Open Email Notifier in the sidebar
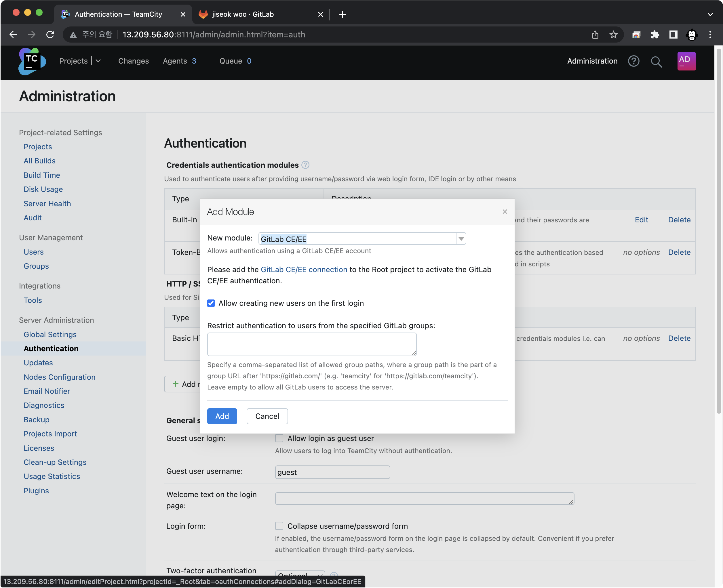Image resolution: width=723 pixels, height=588 pixels. point(47,391)
